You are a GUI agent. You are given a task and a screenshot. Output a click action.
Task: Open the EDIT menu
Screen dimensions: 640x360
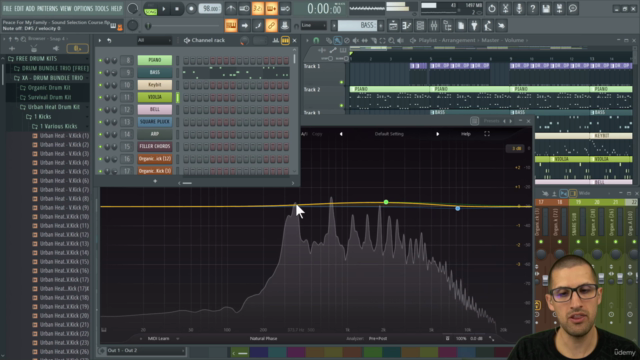click(x=19, y=9)
